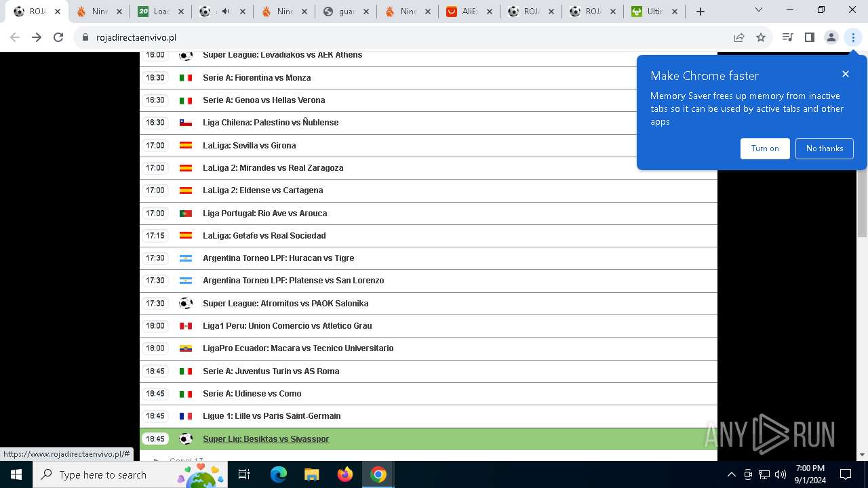Screen dimensions: 868x488
Task: Close the Make Chrome faster popup
Action: click(x=846, y=74)
